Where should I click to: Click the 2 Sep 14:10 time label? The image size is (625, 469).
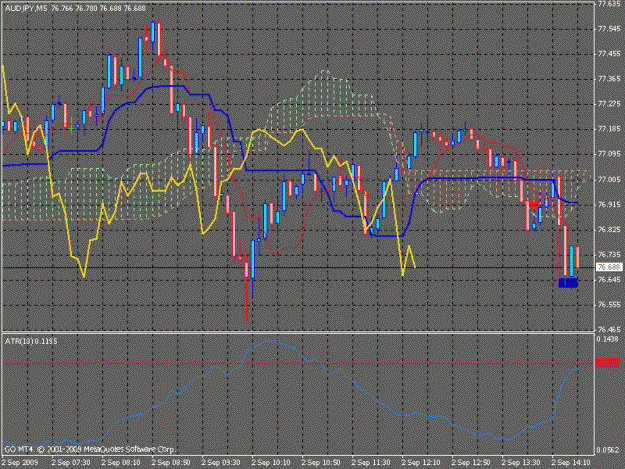click(x=570, y=463)
